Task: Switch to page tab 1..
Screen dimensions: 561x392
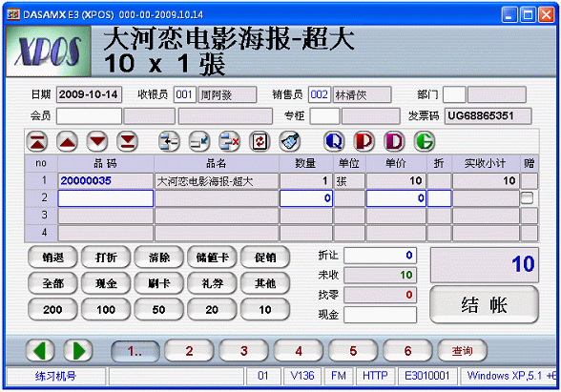Action: point(135,351)
